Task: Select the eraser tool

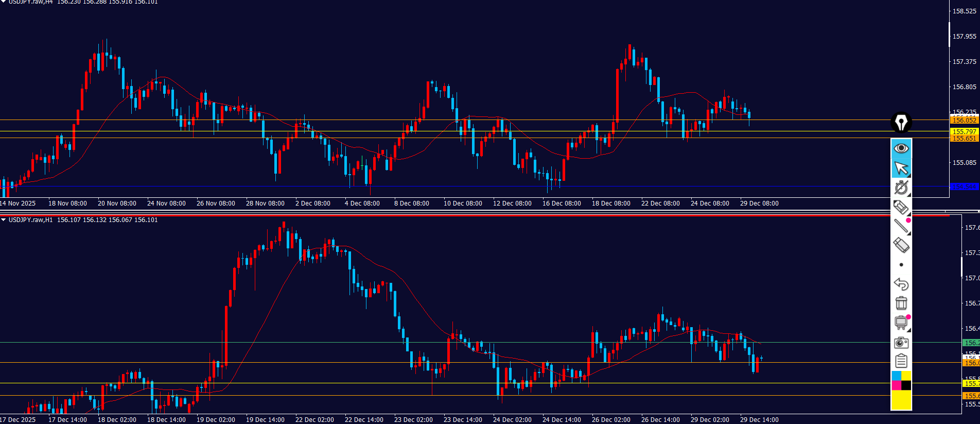Action: [901, 245]
